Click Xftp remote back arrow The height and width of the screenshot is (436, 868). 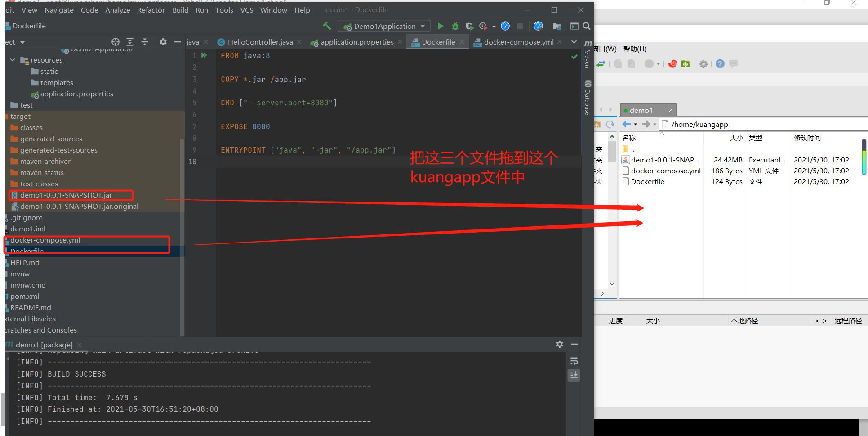pos(626,124)
